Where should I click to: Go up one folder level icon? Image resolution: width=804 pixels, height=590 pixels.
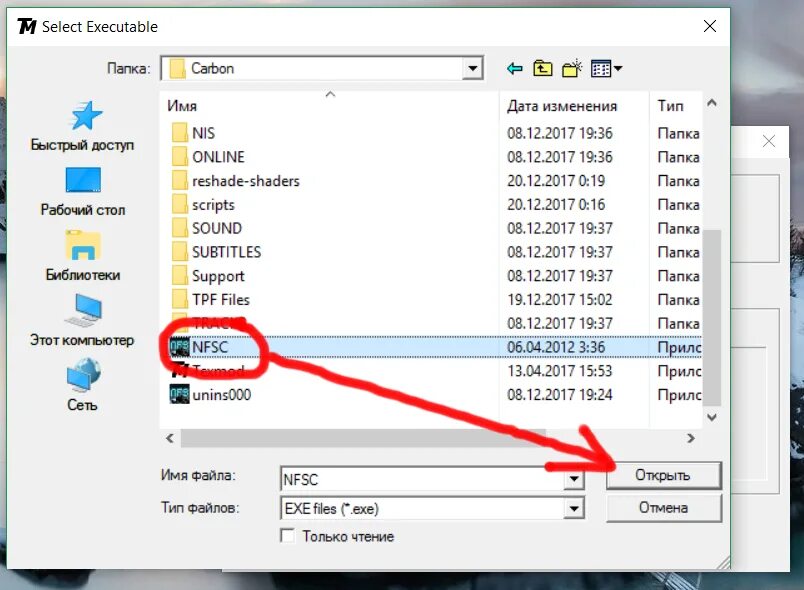click(542, 68)
